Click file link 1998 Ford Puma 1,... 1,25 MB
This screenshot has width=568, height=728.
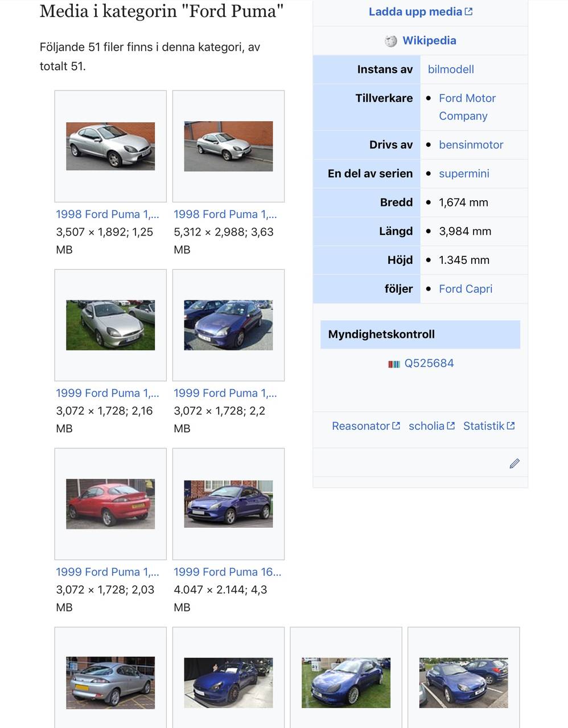coord(108,214)
